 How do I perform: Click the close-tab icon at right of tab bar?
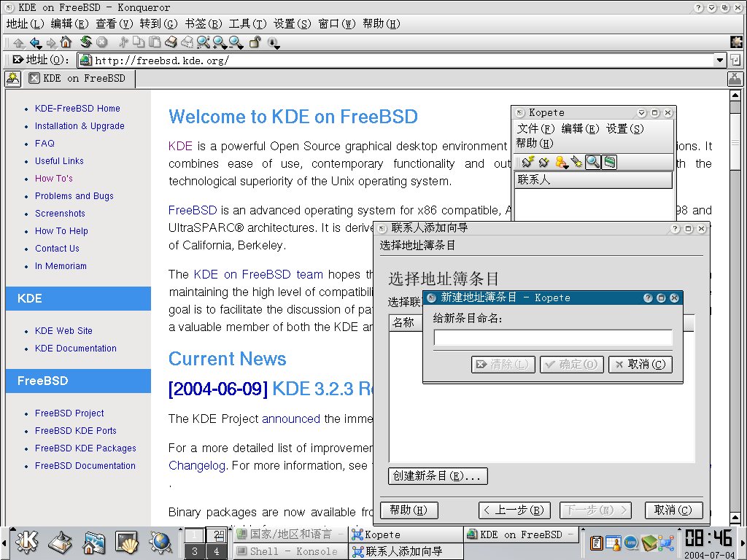[735, 79]
